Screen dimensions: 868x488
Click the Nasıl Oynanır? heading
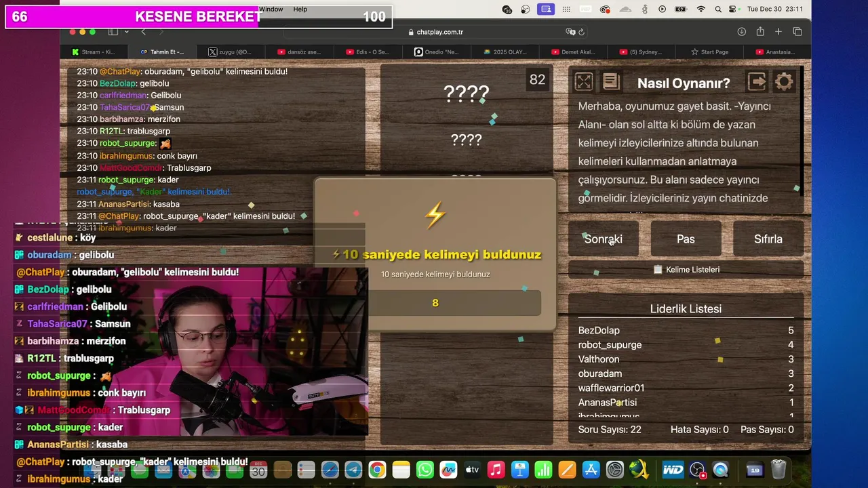click(x=684, y=83)
